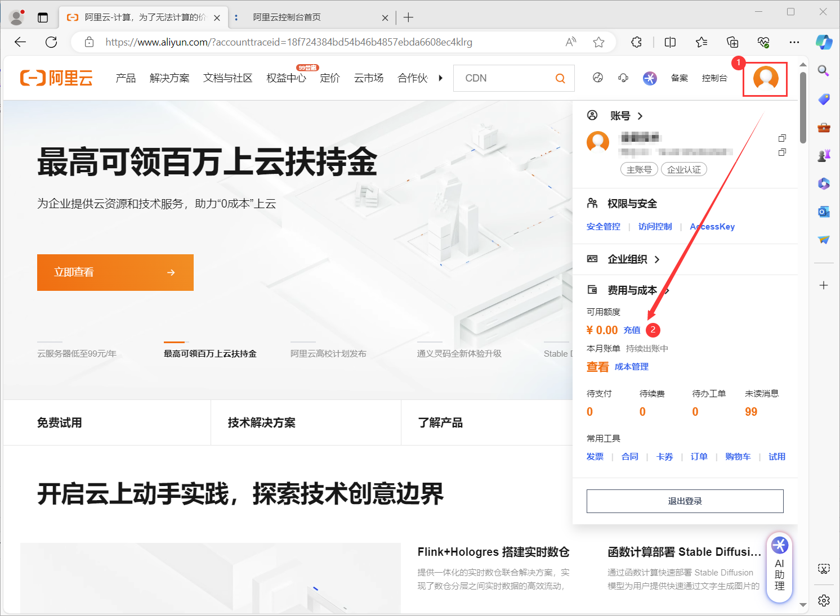Click the orange search magnifier icon
The image size is (840, 616).
pyautogui.click(x=560, y=78)
